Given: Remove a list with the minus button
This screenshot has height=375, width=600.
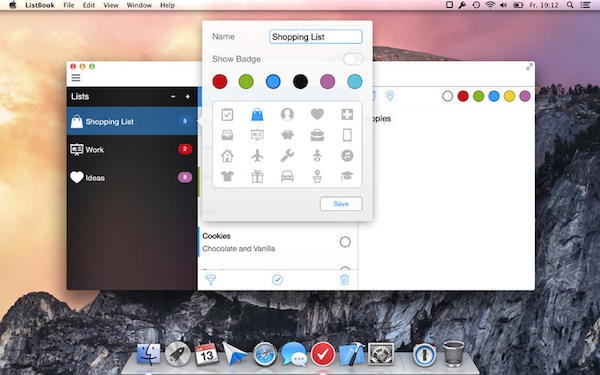Looking at the screenshot, I should coord(173,97).
